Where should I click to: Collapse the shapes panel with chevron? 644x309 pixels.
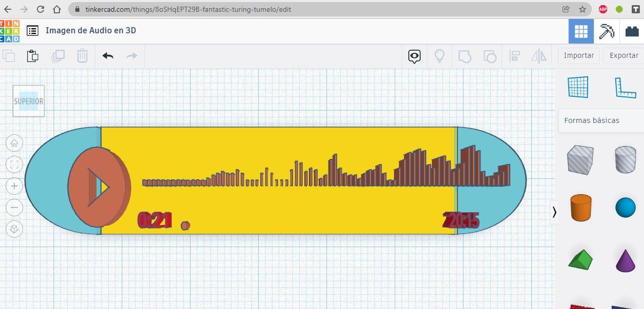click(x=554, y=212)
